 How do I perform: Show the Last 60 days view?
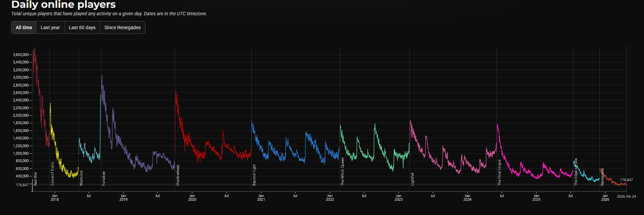pyautogui.click(x=82, y=27)
